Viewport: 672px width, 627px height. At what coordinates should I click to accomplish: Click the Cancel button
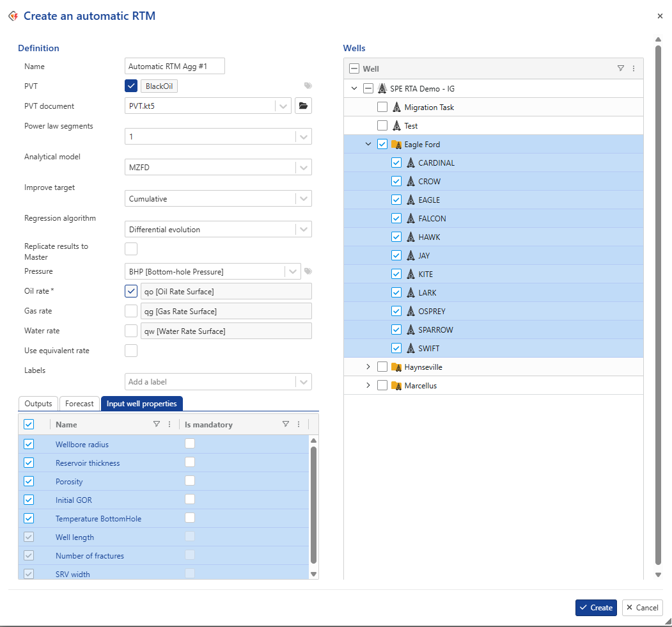coord(642,608)
